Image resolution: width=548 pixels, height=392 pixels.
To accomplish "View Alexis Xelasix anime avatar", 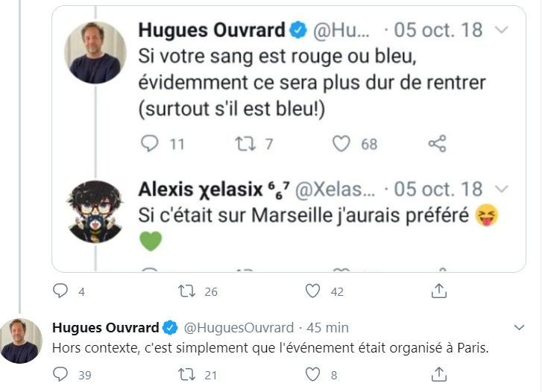I will (x=94, y=212).
